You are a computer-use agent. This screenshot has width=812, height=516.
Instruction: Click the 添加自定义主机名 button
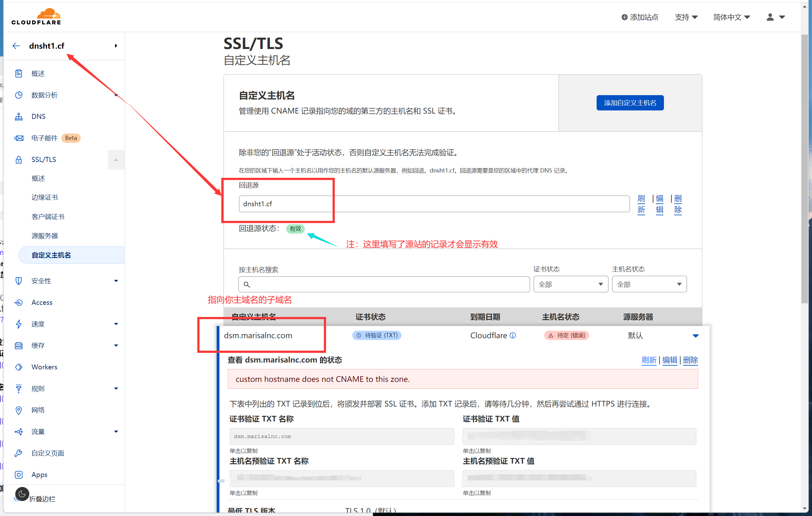click(x=630, y=103)
